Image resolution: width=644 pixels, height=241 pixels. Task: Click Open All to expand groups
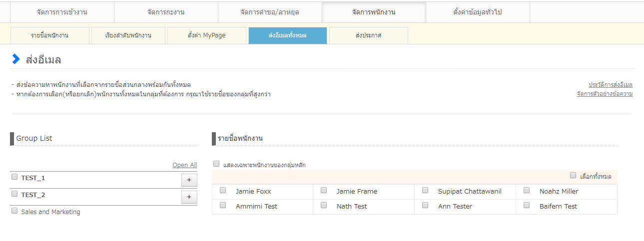pyautogui.click(x=184, y=165)
